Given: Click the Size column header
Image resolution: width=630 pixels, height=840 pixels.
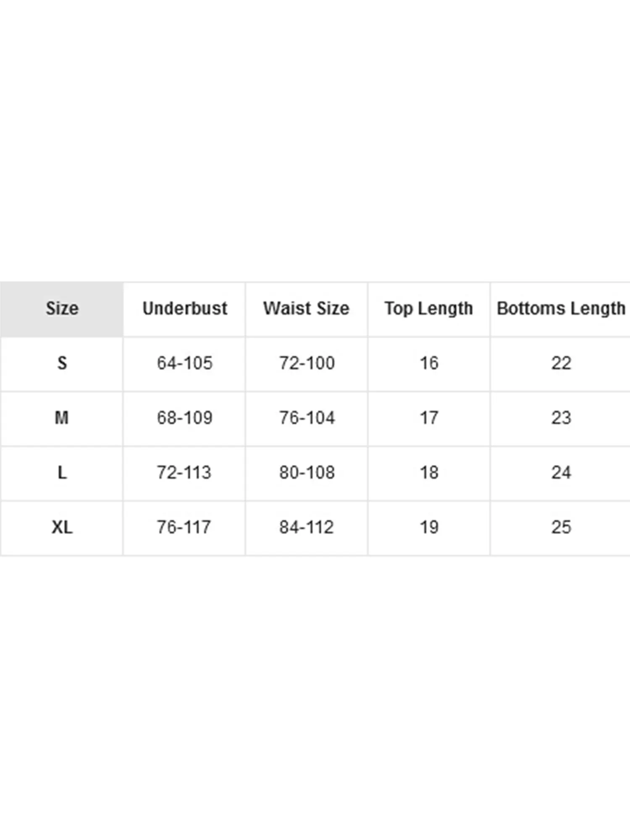Looking at the screenshot, I should pos(62,309).
